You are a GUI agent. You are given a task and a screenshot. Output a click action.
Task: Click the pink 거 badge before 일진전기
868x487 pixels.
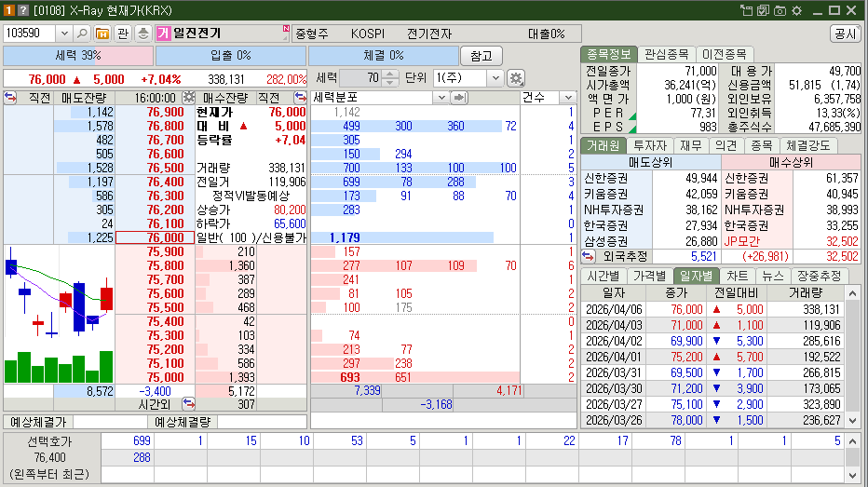[x=163, y=34]
